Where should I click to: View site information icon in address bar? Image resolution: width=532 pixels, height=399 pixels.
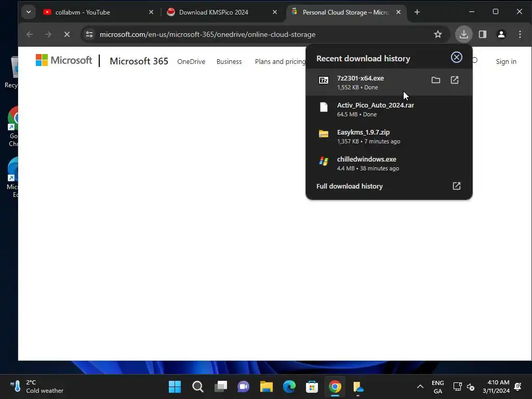click(x=89, y=34)
